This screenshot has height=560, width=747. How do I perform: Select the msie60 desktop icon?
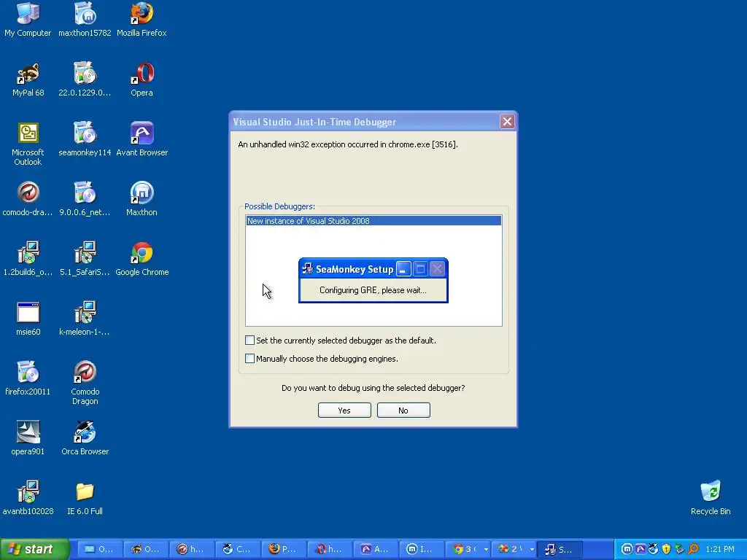[x=28, y=318]
